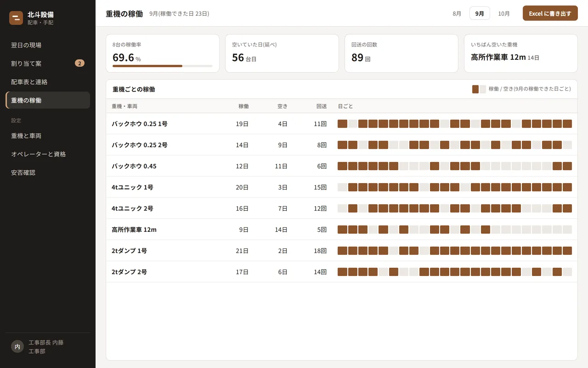Select the 2tダンプ 1号 row name
The image size is (588, 368).
pyautogui.click(x=129, y=251)
